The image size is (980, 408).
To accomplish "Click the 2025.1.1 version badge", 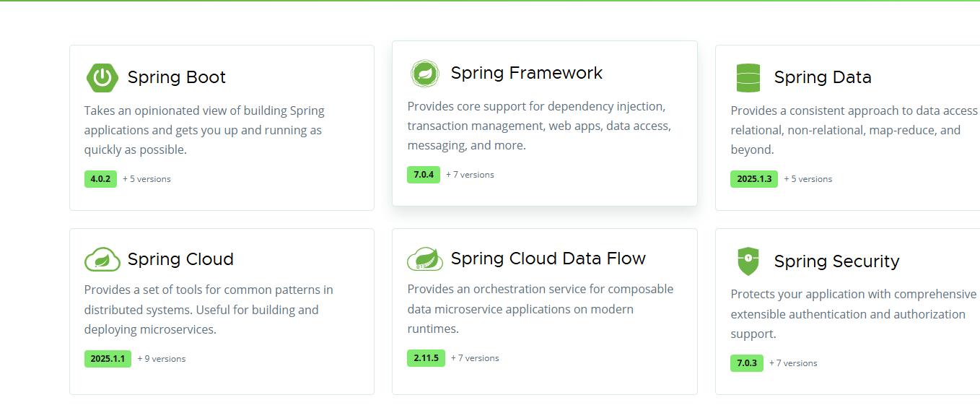I will [x=108, y=358].
